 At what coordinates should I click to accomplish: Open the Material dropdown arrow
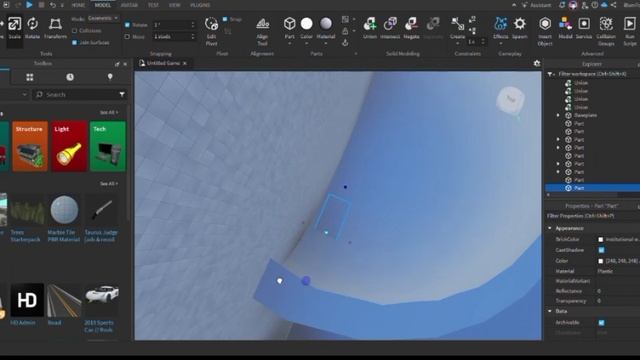[x=326, y=43]
